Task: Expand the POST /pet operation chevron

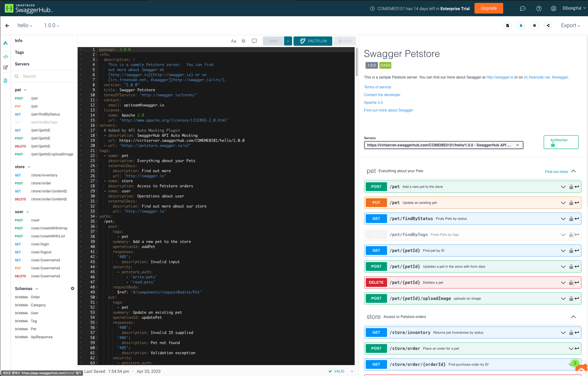Action: (563, 187)
